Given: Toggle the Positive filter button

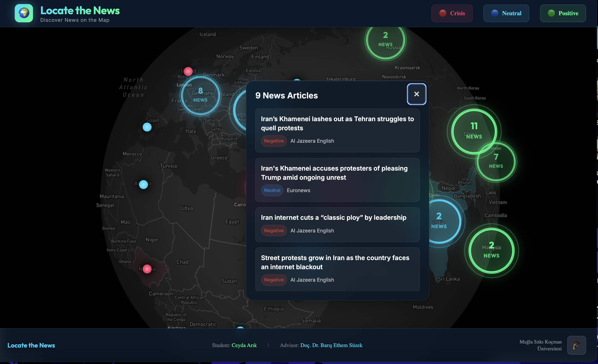Looking at the screenshot, I should [563, 13].
